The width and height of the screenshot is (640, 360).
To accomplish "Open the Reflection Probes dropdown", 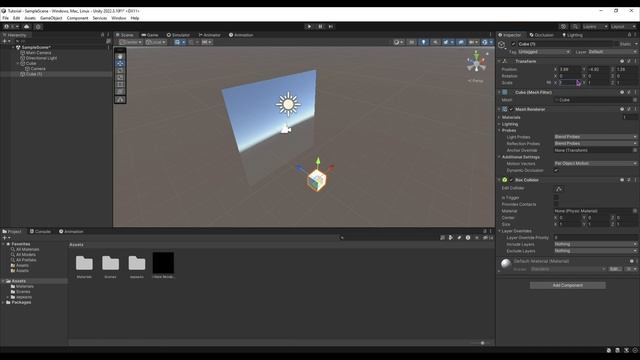I will pyautogui.click(x=595, y=144).
